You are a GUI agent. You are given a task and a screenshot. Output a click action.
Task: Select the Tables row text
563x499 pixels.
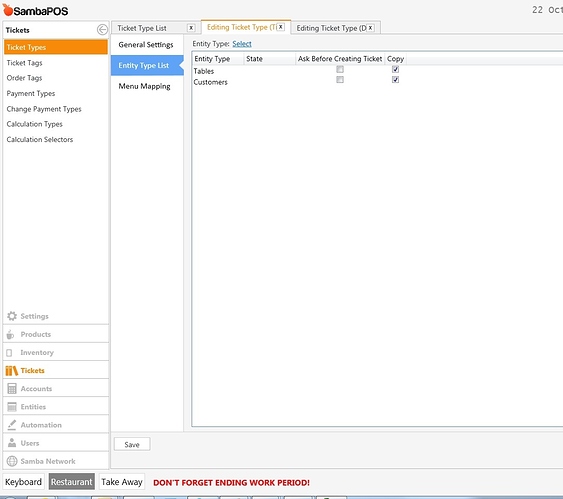[204, 71]
